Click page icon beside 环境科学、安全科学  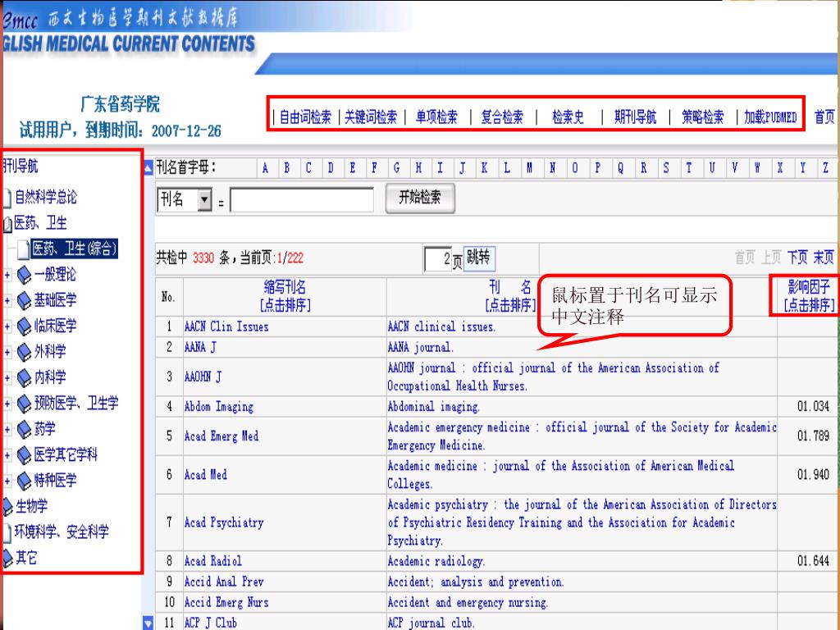(7, 532)
